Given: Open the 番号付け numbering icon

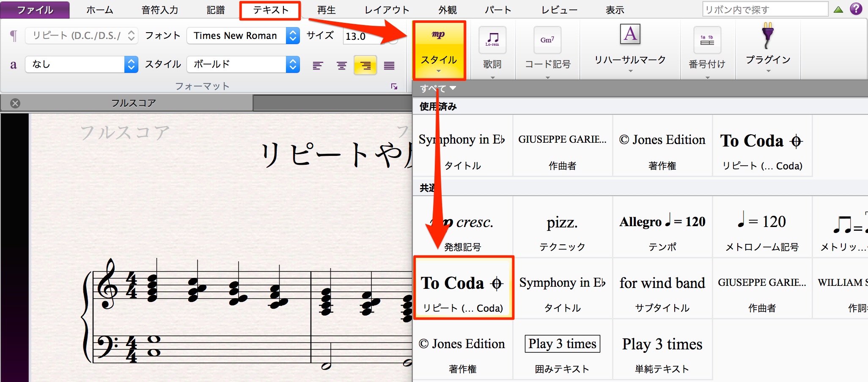Looking at the screenshot, I should [x=707, y=40].
